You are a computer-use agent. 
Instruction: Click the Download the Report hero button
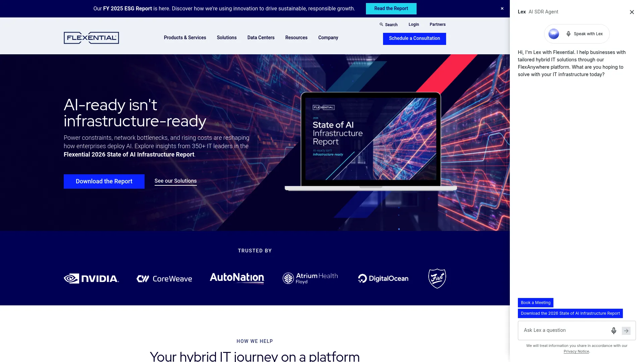104,181
